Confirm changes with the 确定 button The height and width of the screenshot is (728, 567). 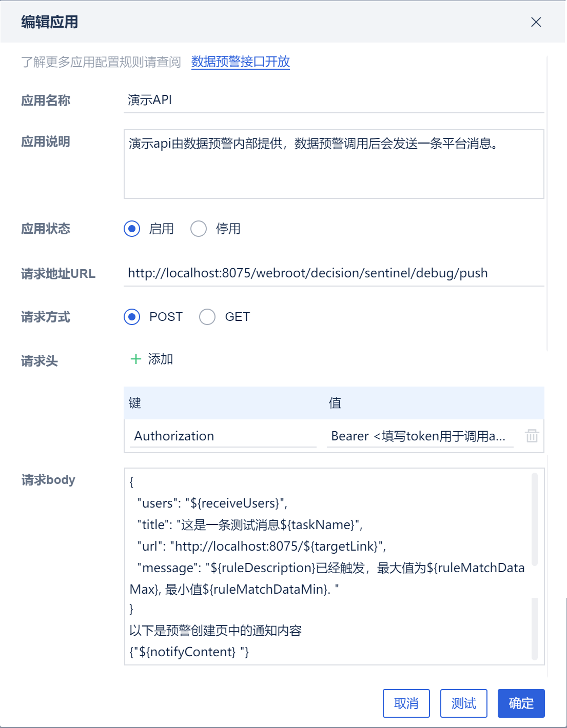click(x=520, y=703)
